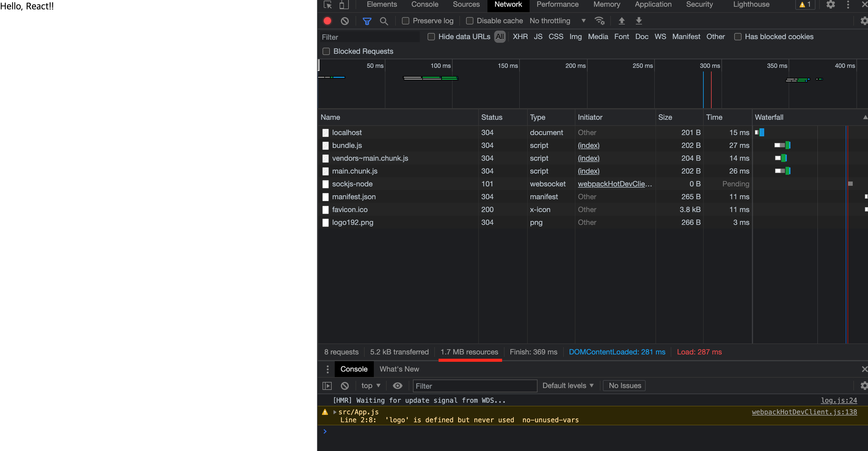Open the network search magnifier

[x=384, y=21]
